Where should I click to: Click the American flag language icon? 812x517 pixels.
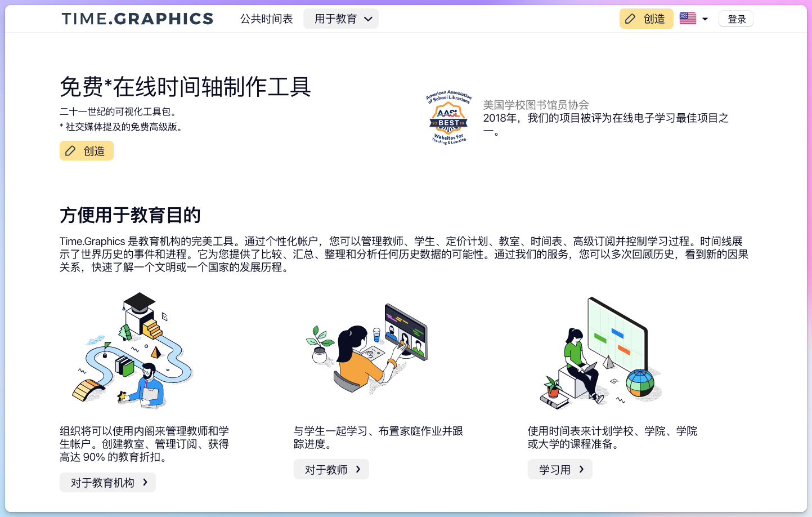tap(687, 18)
